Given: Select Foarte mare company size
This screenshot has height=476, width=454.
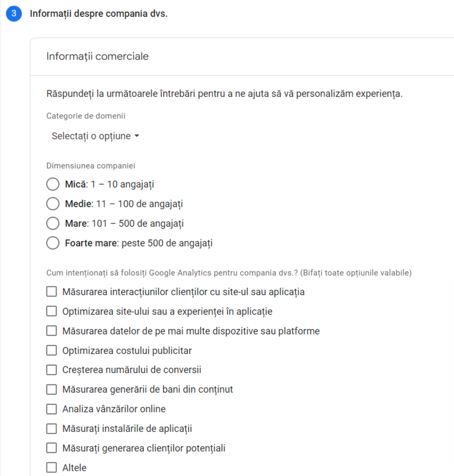Looking at the screenshot, I should click(52, 243).
